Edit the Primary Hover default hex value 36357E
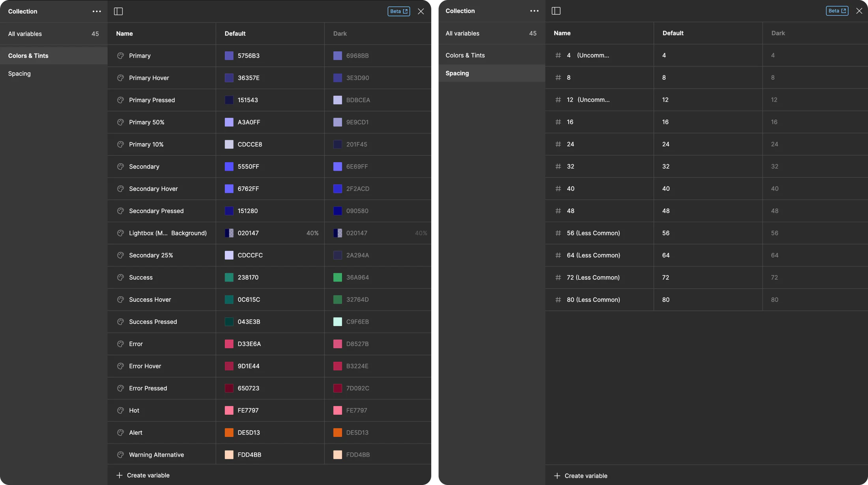868x485 pixels. point(249,78)
